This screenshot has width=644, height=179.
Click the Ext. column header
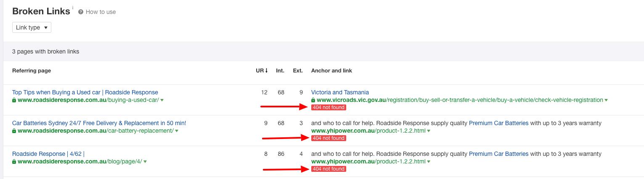click(x=298, y=71)
